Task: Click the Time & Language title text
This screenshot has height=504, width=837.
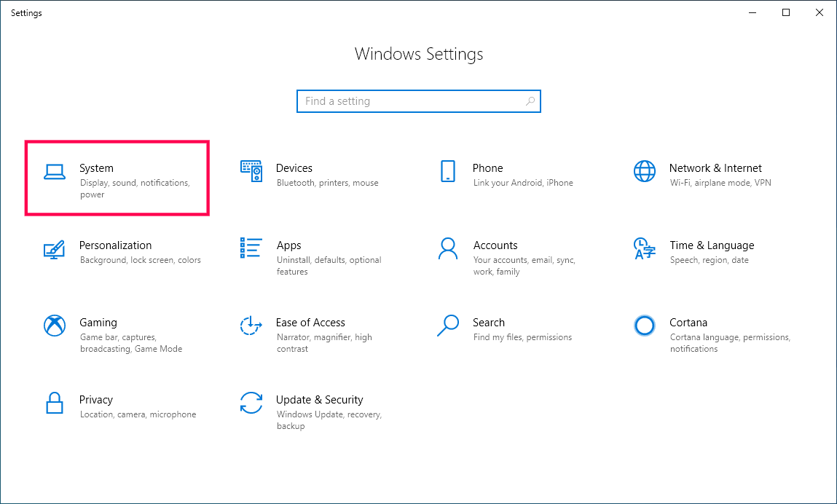Action: coord(712,245)
